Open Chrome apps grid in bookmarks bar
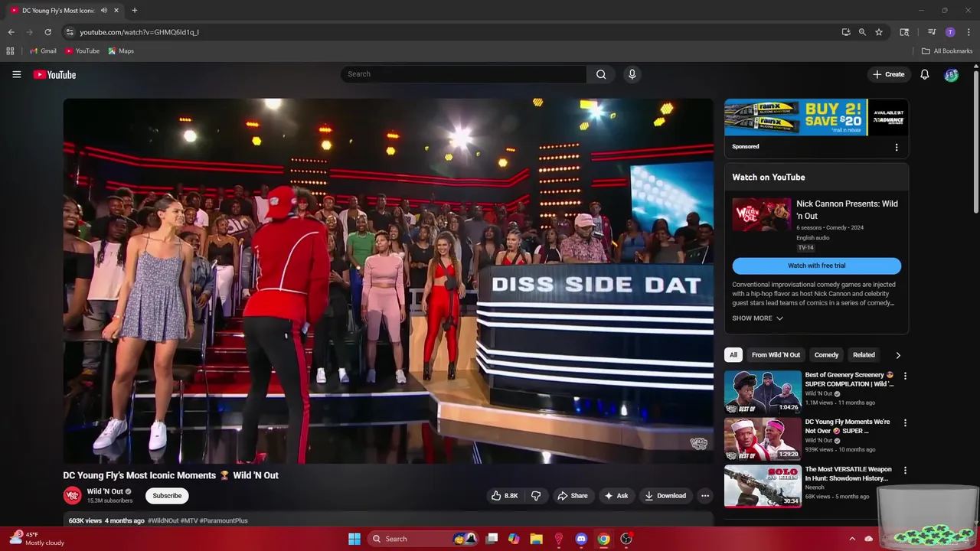980x551 pixels. 10,51
